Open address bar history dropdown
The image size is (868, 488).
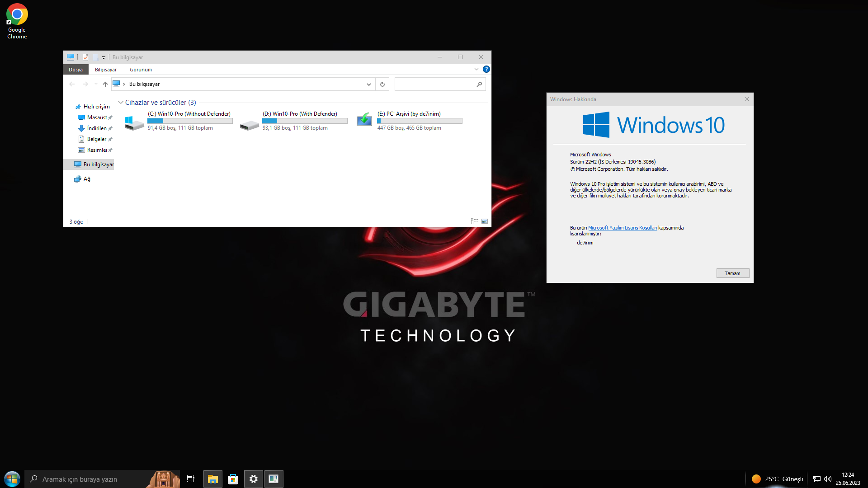369,84
